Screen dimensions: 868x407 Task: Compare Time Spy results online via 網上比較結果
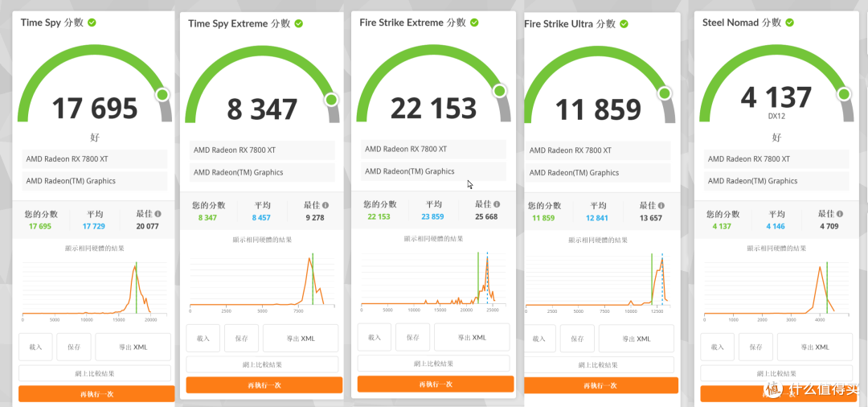[x=95, y=374]
